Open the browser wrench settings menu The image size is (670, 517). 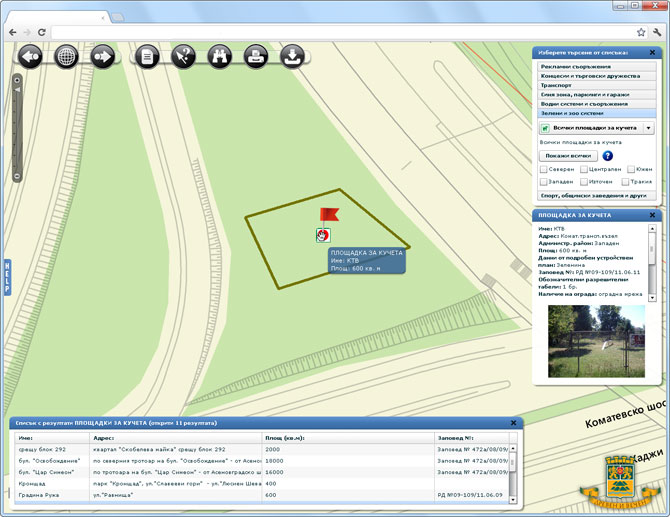click(657, 32)
